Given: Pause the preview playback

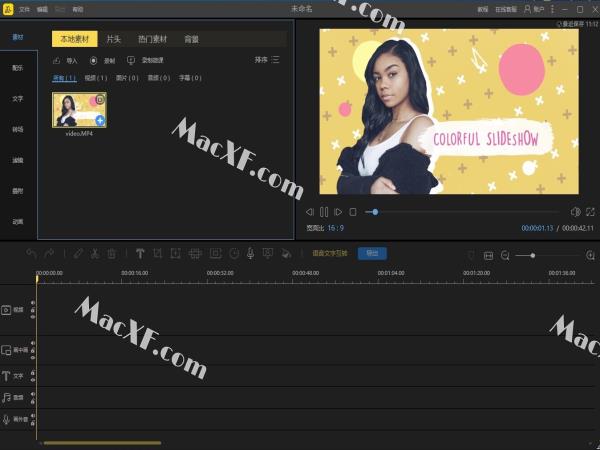Looking at the screenshot, I should [324, 212].
